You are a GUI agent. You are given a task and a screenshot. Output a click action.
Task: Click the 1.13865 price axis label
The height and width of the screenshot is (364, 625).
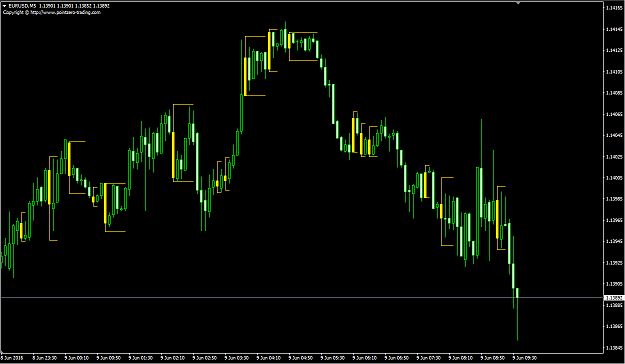click(x=614, y=326)
